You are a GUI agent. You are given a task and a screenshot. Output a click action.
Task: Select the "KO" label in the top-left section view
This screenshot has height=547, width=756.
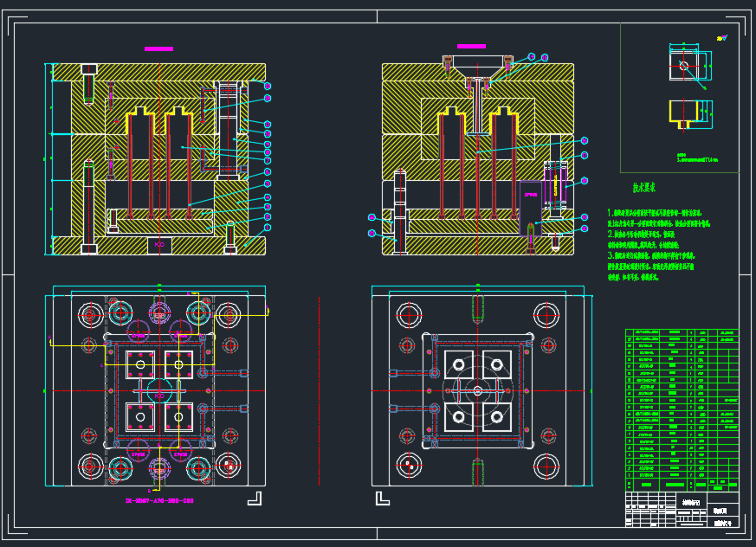(159, 245)
